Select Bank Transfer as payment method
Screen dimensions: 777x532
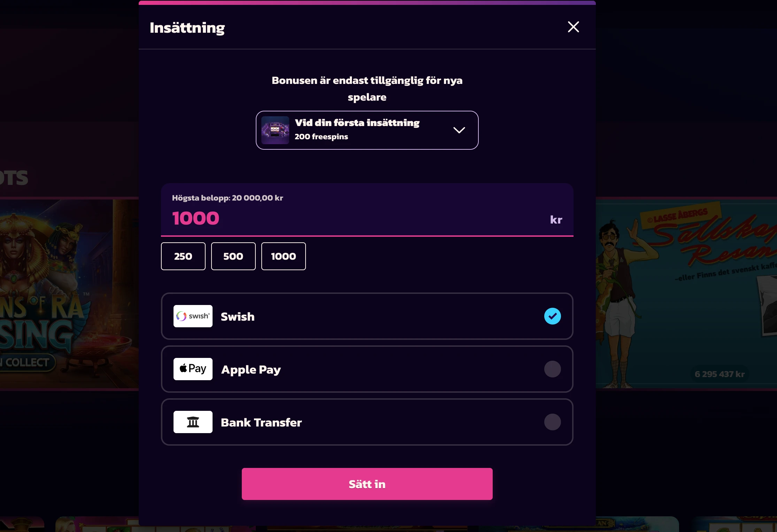coord(367,422)
